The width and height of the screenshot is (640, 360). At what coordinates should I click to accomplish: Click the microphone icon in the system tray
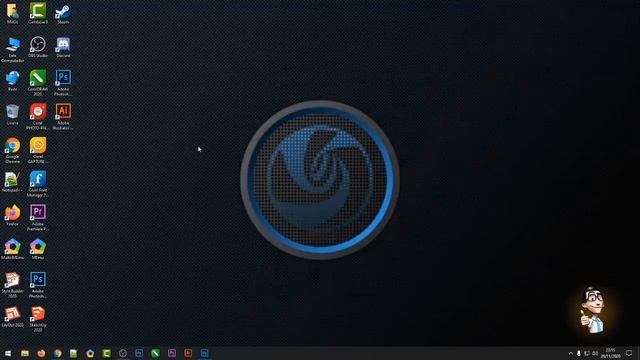578,353
